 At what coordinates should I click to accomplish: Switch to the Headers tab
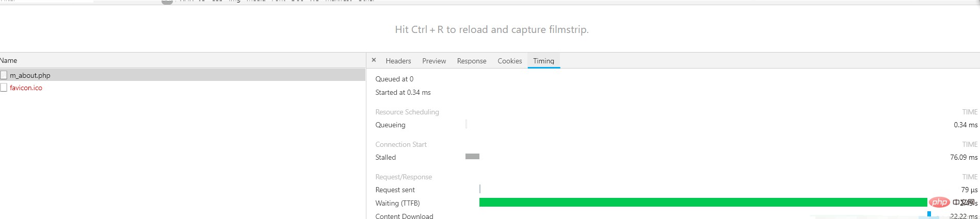[x=398, y=61]
